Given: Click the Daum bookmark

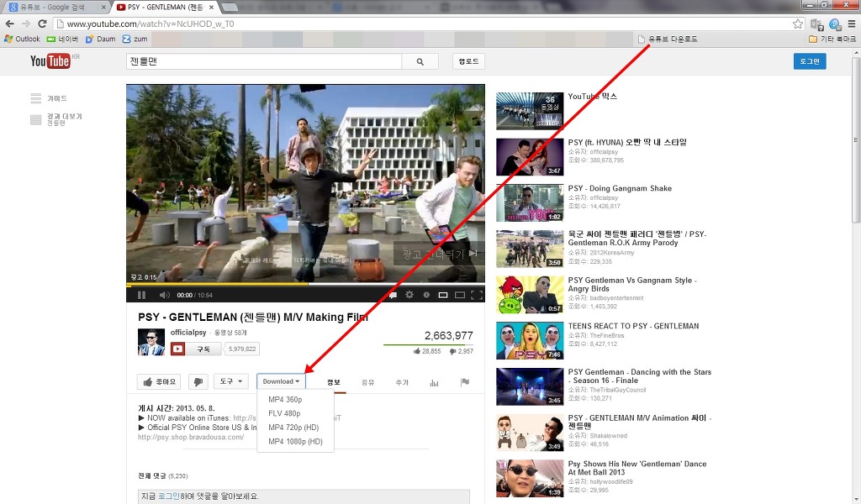Looking at the screenshot, I should (x=101, y=39).
